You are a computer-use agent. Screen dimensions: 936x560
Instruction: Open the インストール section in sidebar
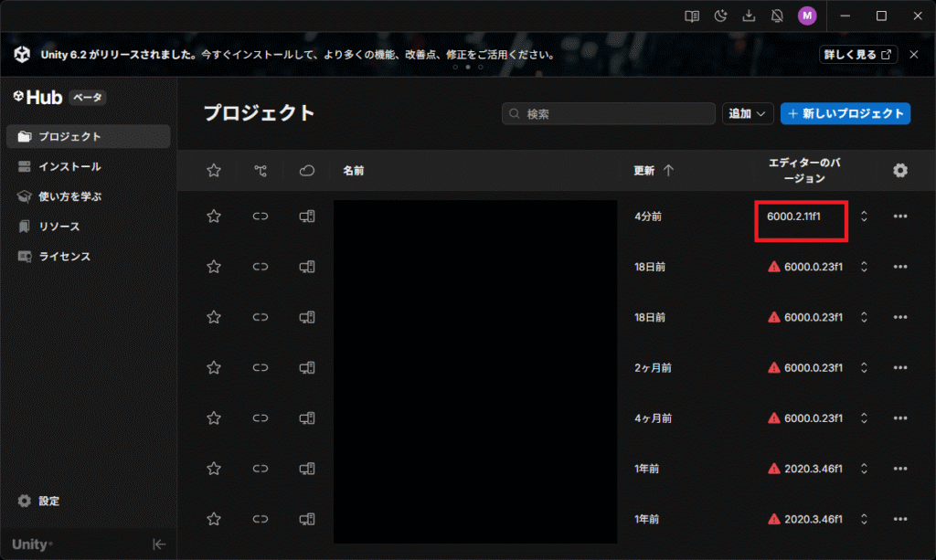point(69,166)
